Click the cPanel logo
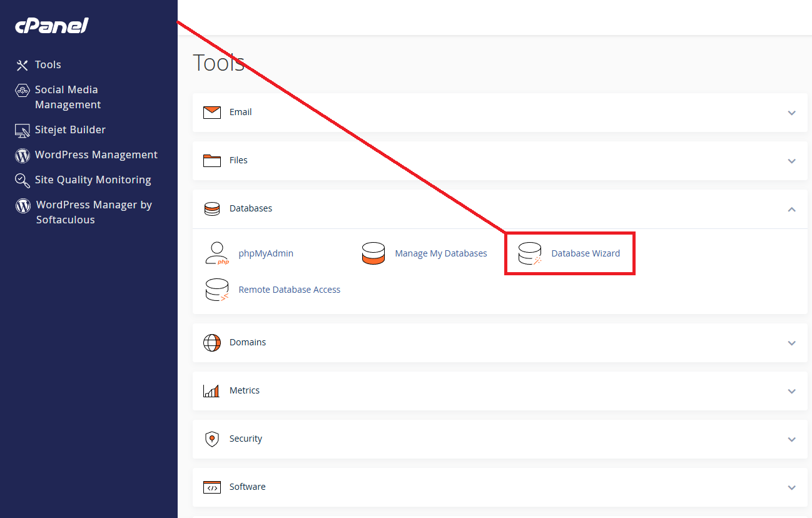Viewport: 812px width, 518px height. coord(52,26)
